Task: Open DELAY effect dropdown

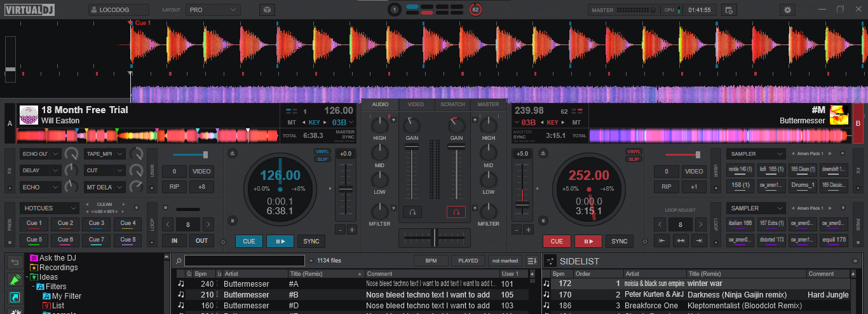Action: tap(41, 170)
